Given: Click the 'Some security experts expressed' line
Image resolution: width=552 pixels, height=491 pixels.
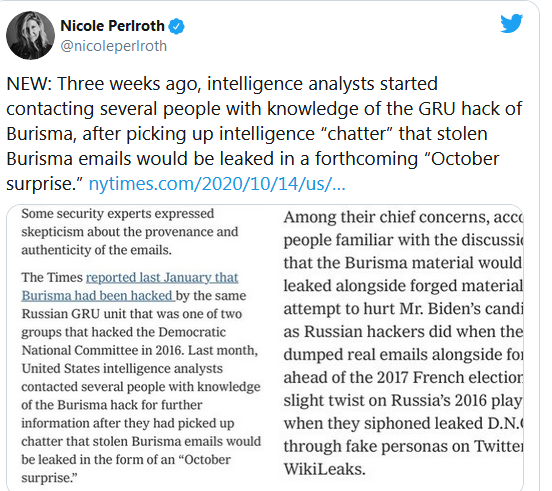Looking at the screenshot, I should tap(118, 214).
